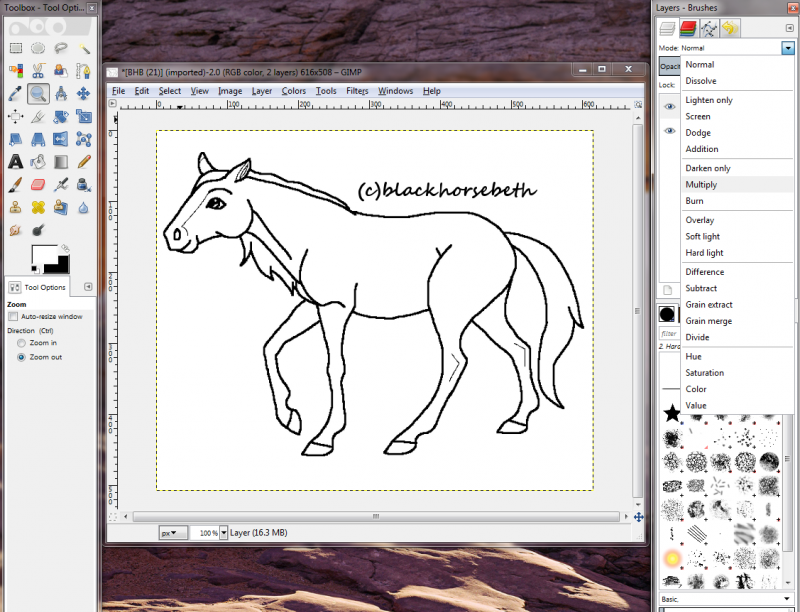Screen dimensions: 800x612
Task: Select the Zoom out radio button
Action: [x=21, y=358]
